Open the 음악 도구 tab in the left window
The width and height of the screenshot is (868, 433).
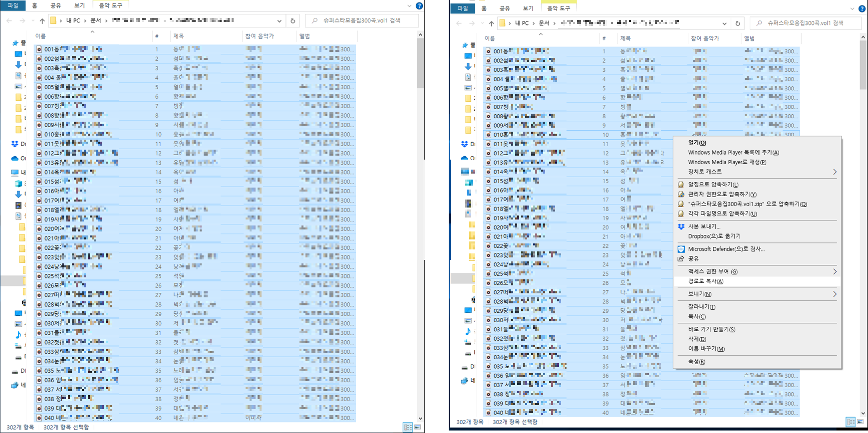tap(111, 5)
